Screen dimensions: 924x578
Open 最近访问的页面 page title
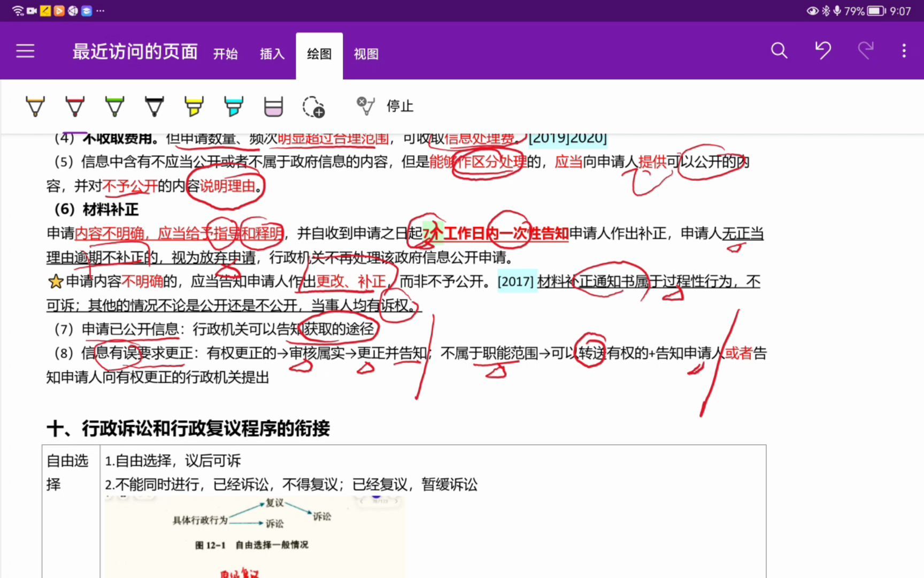[x=135, y=51]
